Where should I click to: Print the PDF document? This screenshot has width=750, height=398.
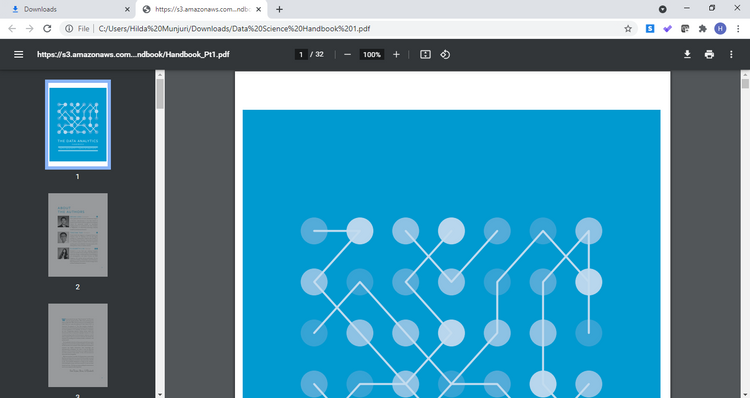(709, 55)
